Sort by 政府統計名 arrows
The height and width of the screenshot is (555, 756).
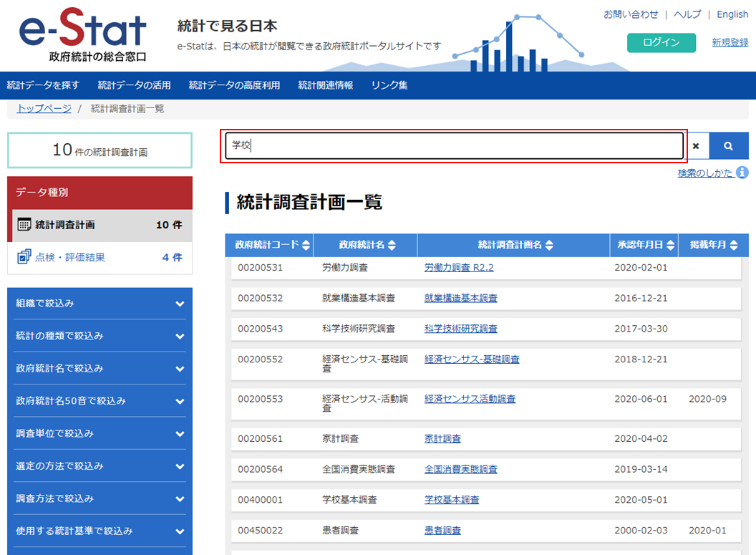[392, 245]
